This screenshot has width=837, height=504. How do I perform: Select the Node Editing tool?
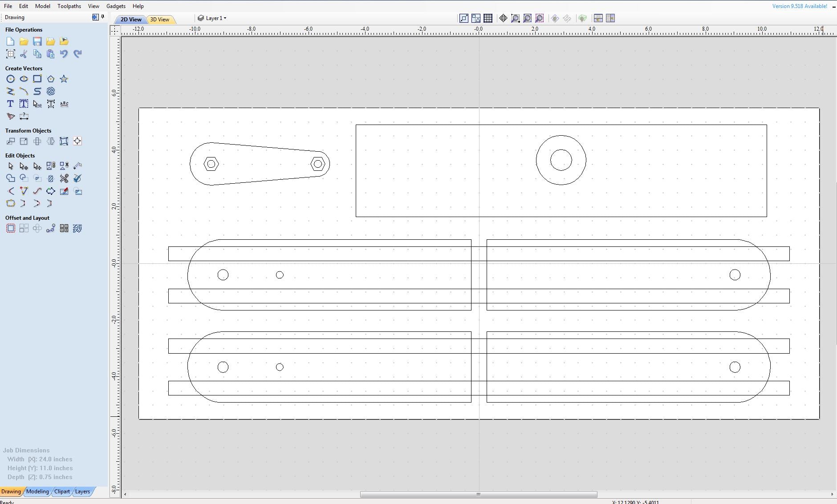click(24, 165)
